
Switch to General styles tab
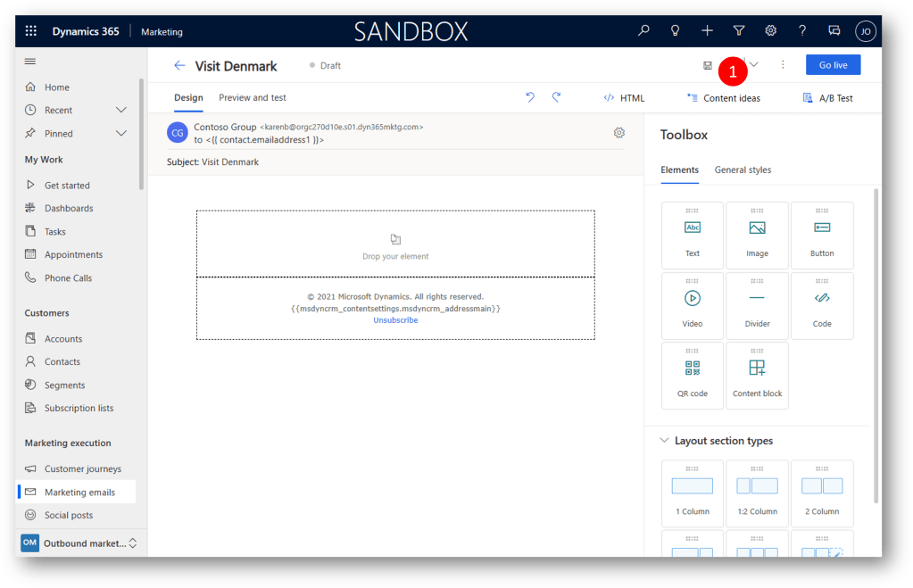[743, 170]
